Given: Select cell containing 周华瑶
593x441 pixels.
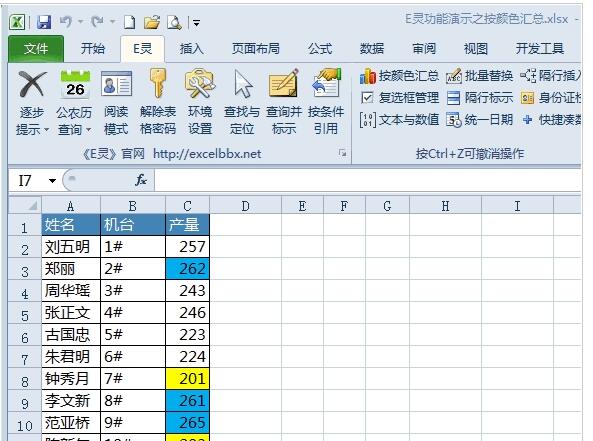Looking at the screenshot, I should pyautogui.click(x=71, y=290).
